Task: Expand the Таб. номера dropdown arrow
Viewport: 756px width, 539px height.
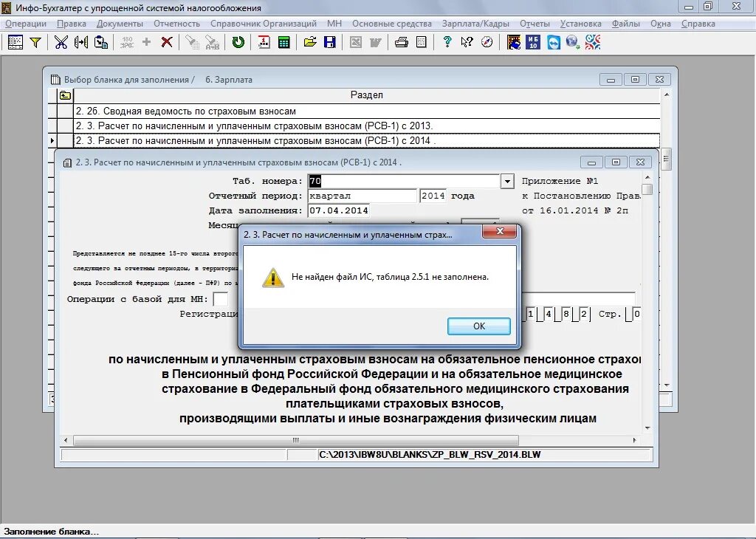Action: [x=507, y=182]
